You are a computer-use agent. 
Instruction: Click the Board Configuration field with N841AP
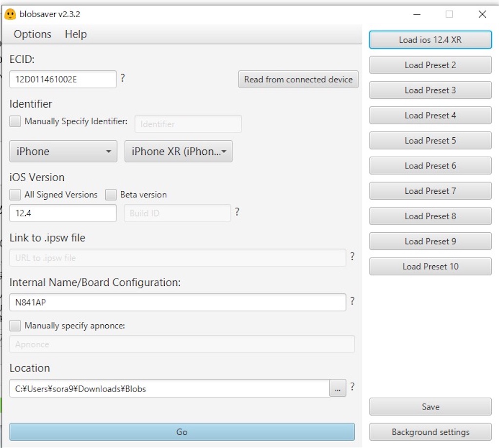(177, 302)
